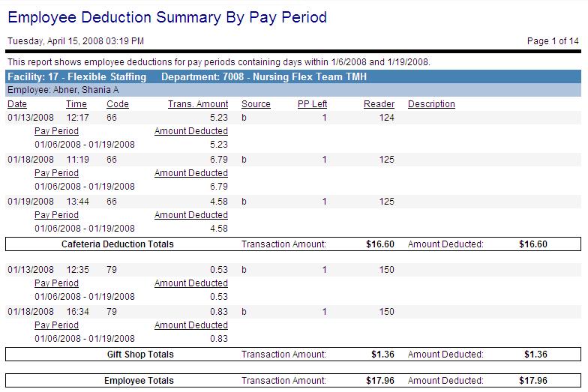Image resolution: width=588 pixels, height=392 pixels.
Task: Select the Source column header
Action: coord(256,104)
